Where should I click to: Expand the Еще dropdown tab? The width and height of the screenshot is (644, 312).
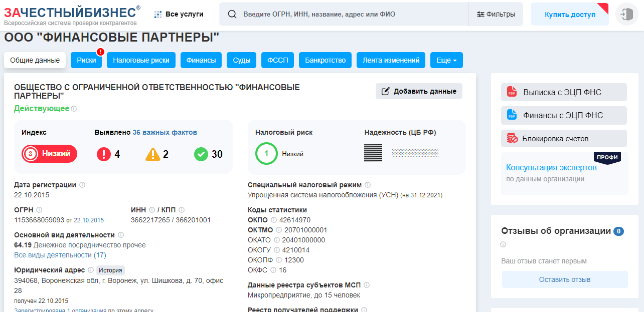click(446, 60)
